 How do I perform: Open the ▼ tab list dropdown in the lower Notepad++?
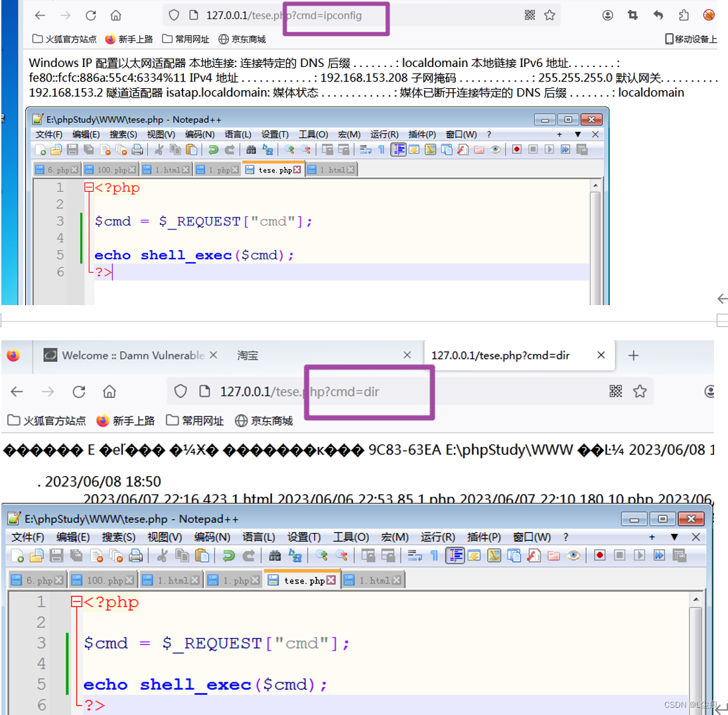[x=674, y=537]
